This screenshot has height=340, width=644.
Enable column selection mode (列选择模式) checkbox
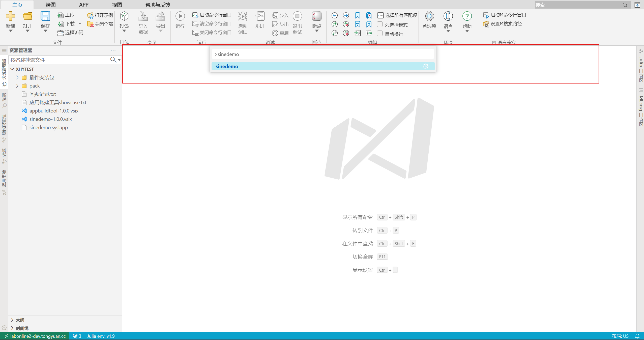pos(380,24)
